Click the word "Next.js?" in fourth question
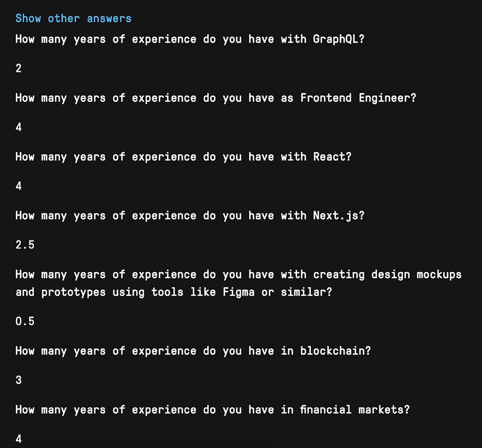The image size is (482, 448). pyautogui.click(x=339, y=216)
